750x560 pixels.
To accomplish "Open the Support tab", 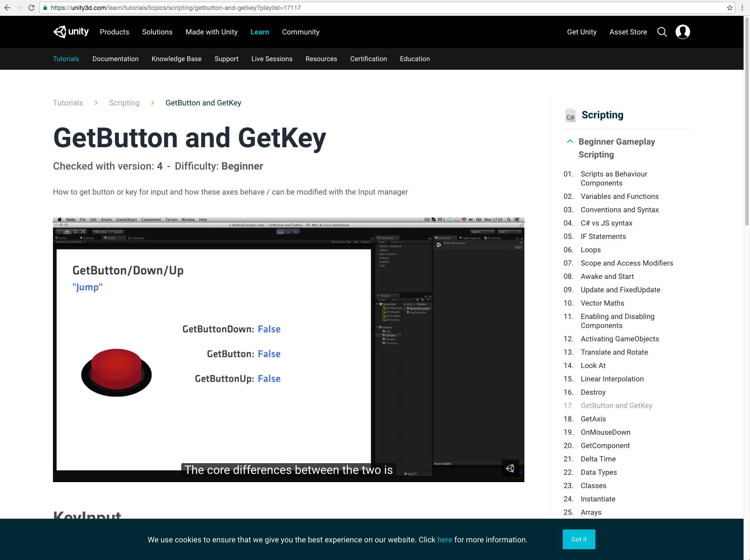I will click(226, 59).
